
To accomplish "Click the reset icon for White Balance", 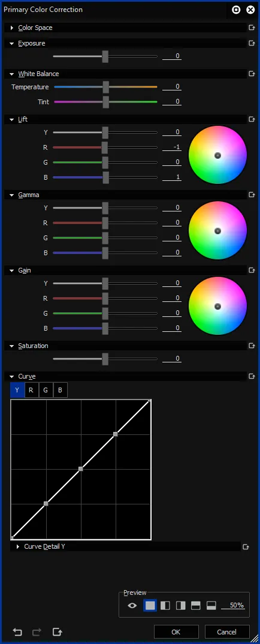I will (x=252, y=74).
